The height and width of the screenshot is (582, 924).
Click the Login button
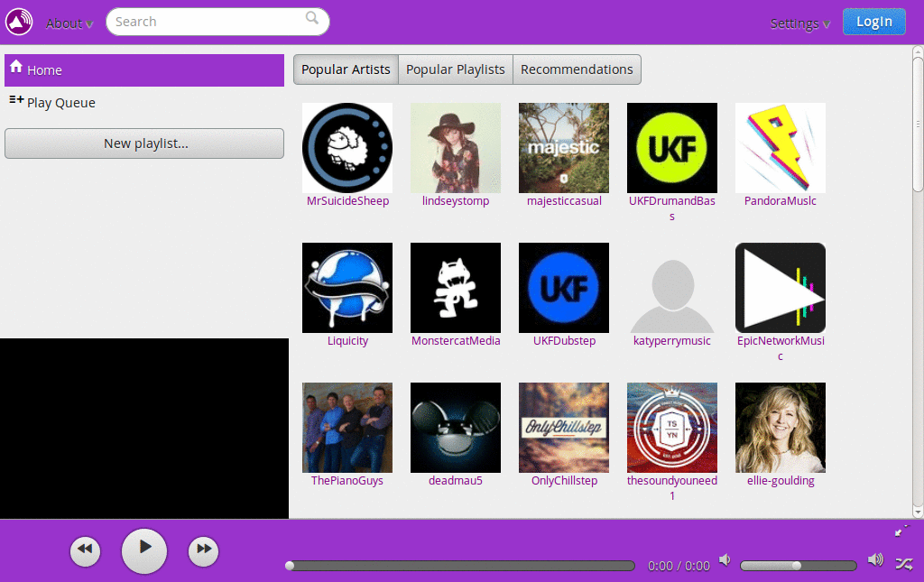tap(873, 22)
